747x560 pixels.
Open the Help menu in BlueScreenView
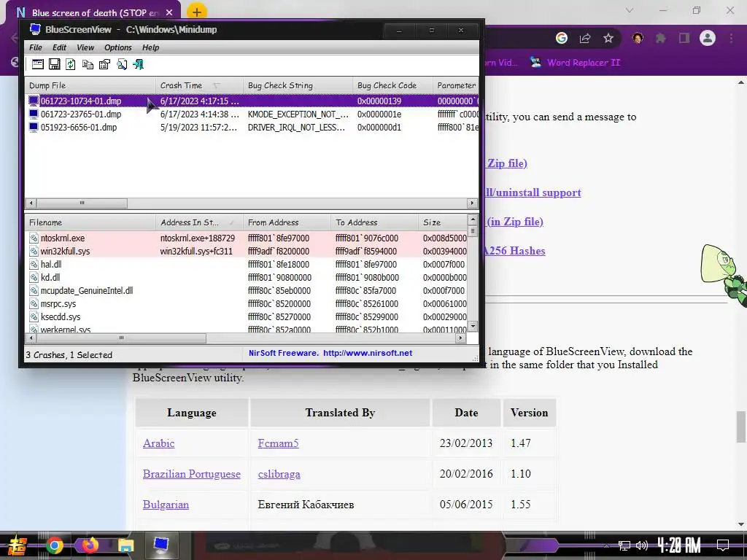pyautogui.click(x=150, y=47)
